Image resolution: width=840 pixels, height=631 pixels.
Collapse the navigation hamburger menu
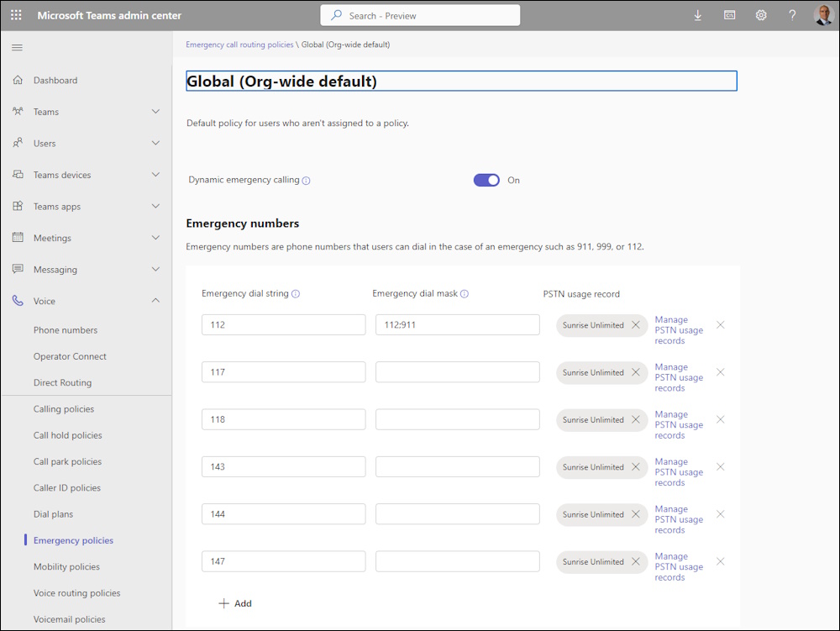tap(17, 48)
